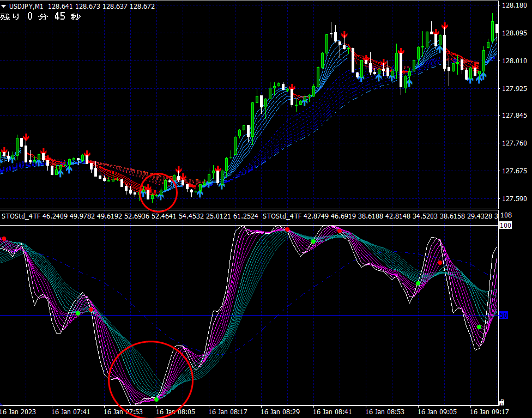Select the boxed 100 level label
This screenshot has width=532, height=418.
(x=505, y=225)
